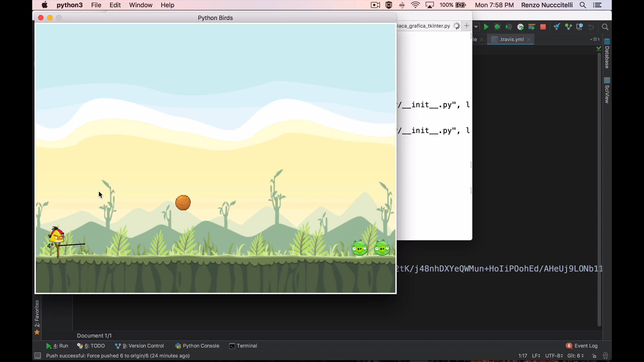This screenshot has height=362, width=644.
Task: Open the Terminal tool window
Action: click(243, 346)
